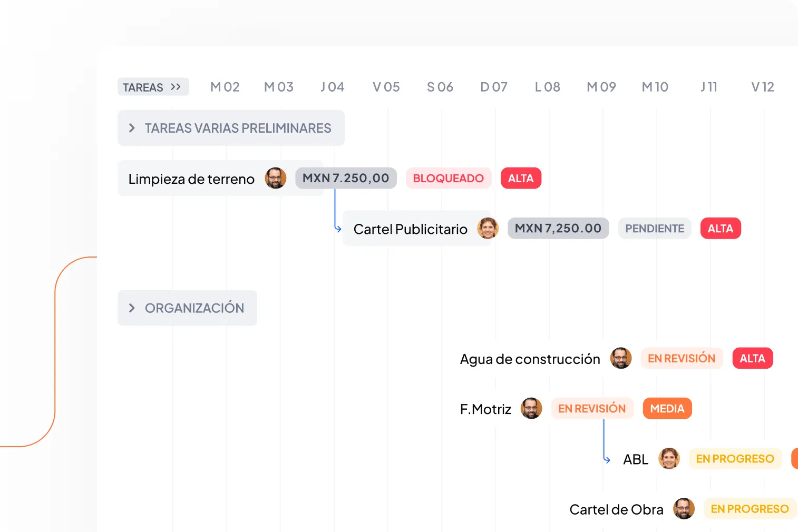Click assignee avatar on ABL task
The height and width of the screenshot is (532, 798).
pos(669,458)
